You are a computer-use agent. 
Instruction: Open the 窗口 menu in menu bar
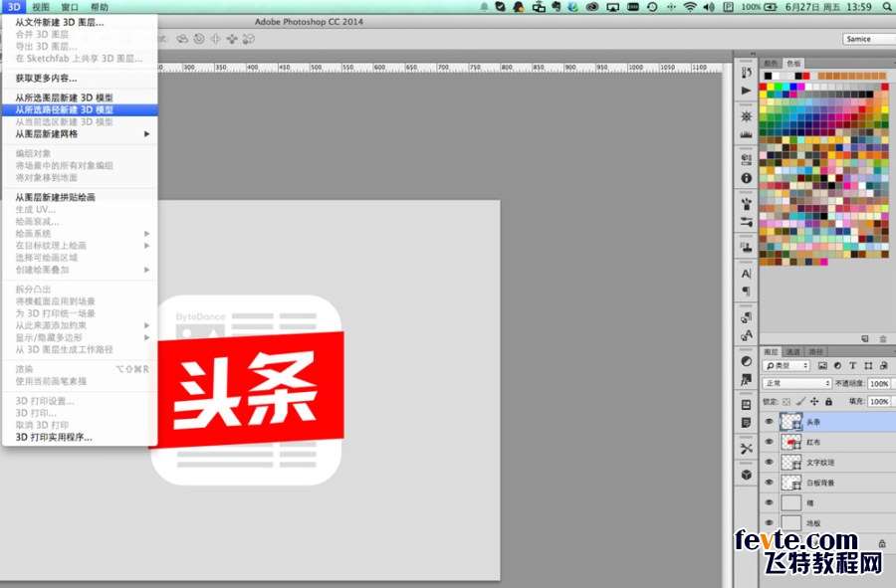[x=70, y=7]
